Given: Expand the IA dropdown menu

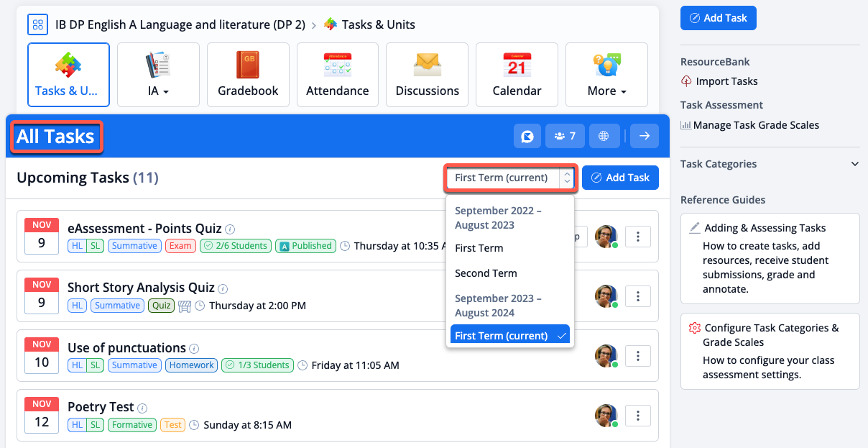Looking at the screenshot, I should pos(157,75).
